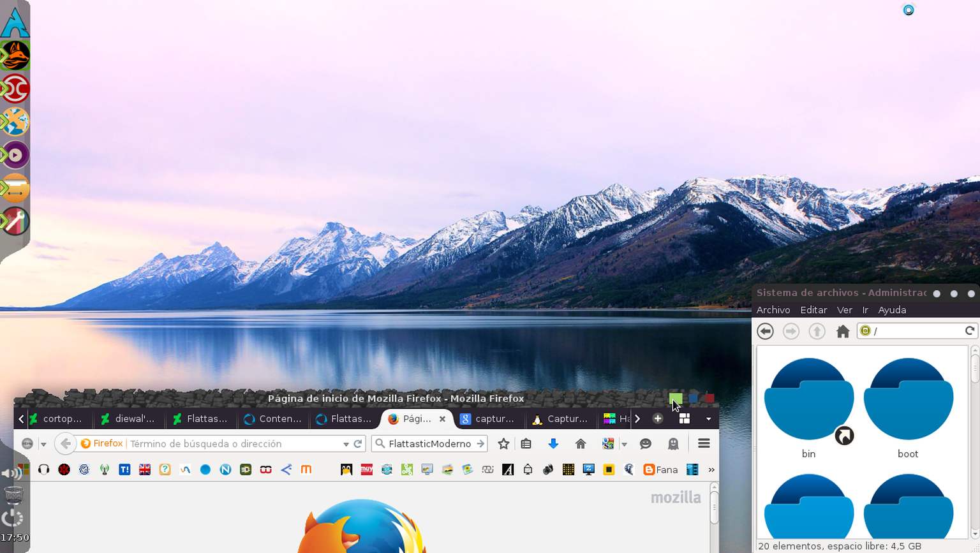Reload the file manager location
The image size is (980, 553).
969,330
